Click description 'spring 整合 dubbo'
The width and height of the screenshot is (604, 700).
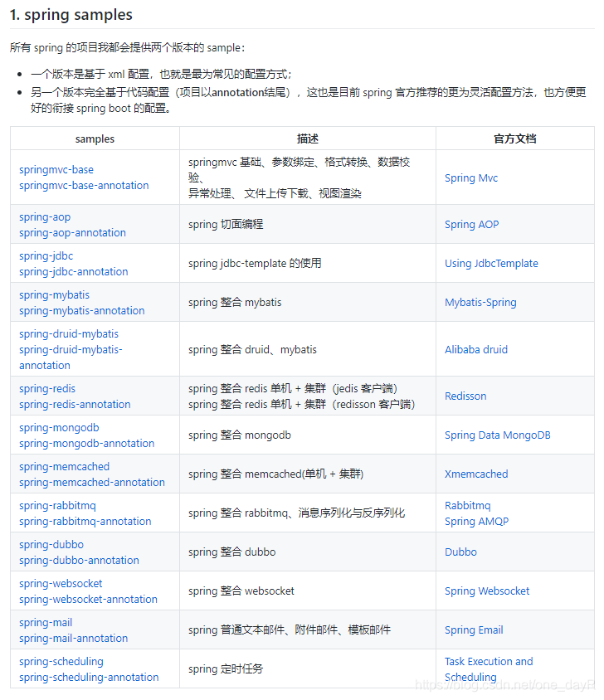pyautogui.click(x=231, y=552)
